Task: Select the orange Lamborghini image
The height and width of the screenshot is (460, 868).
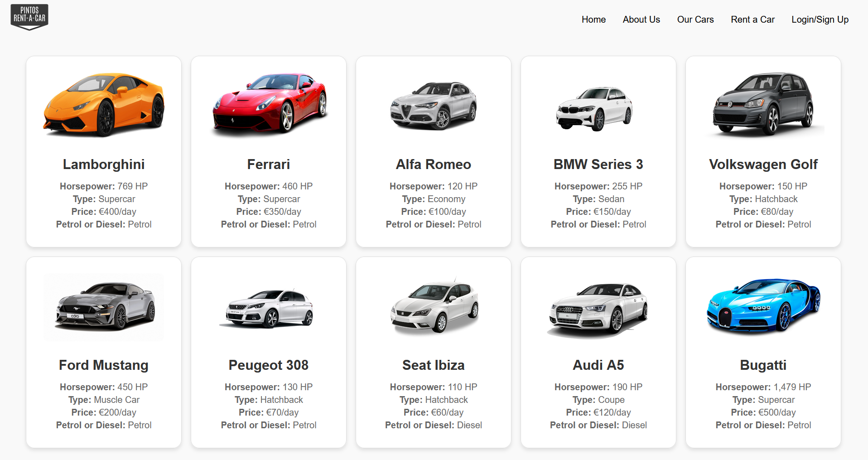Action: coord(104,105)
